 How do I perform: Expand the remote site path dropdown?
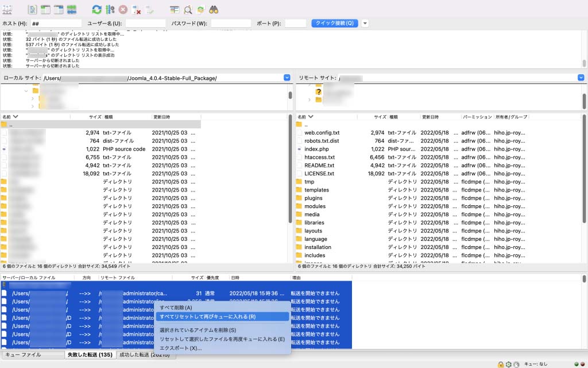point(581,78)
